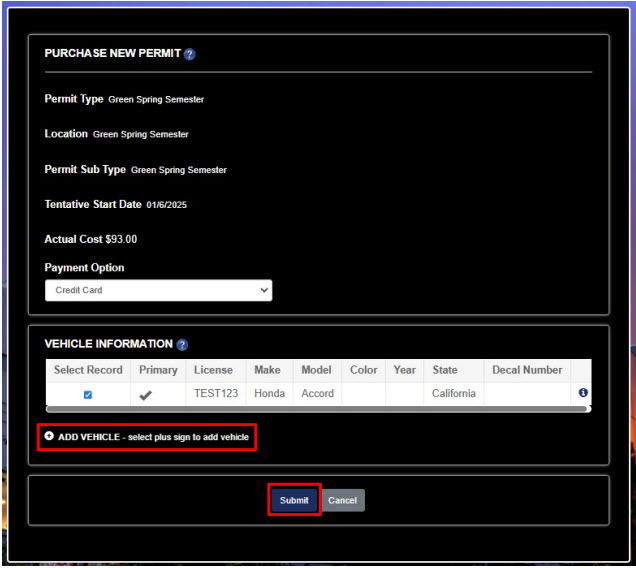Click the License column header
Viewport: 636px width, 568px height.
point(213,370)
